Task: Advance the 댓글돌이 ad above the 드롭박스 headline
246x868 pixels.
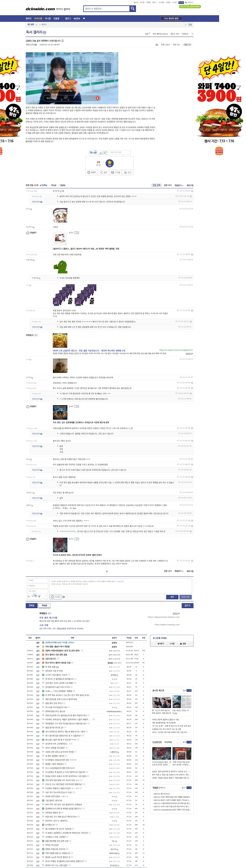Action: tap(78, 232)
